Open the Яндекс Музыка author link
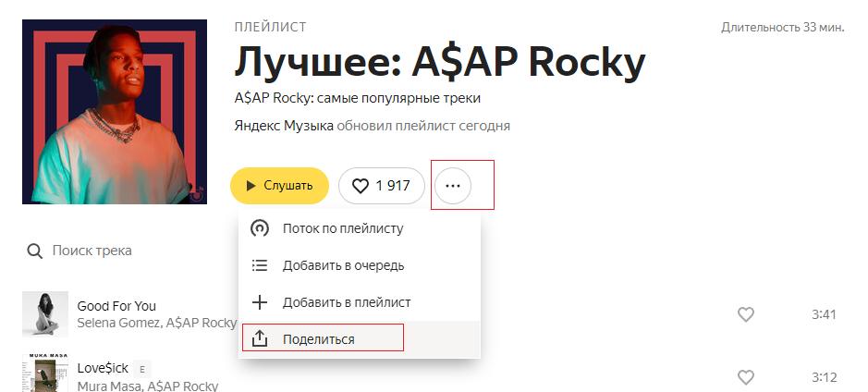This screenshot has height=392, width=868. 284,126
